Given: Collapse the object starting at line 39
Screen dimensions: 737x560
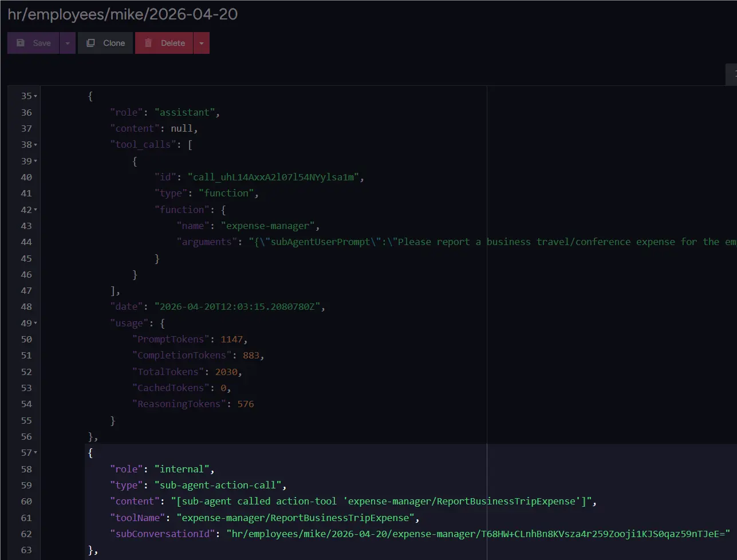Looking at the screenshot, I should pyautogui.click(x=36, y=161).
